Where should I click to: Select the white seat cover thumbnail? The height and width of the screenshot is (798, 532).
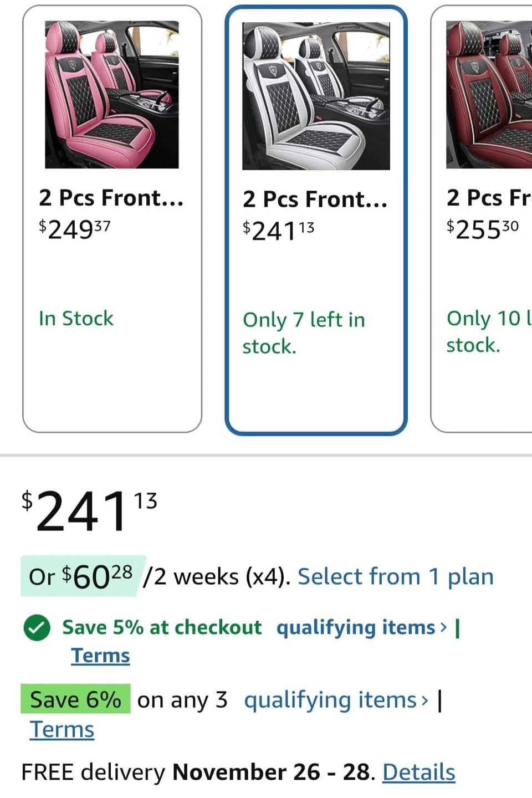316,96
